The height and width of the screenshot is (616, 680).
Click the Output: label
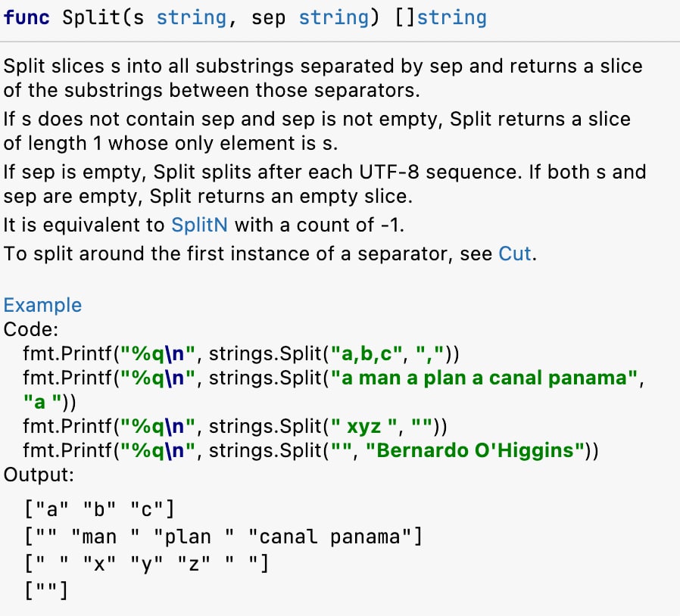click(x=39, y=474)
